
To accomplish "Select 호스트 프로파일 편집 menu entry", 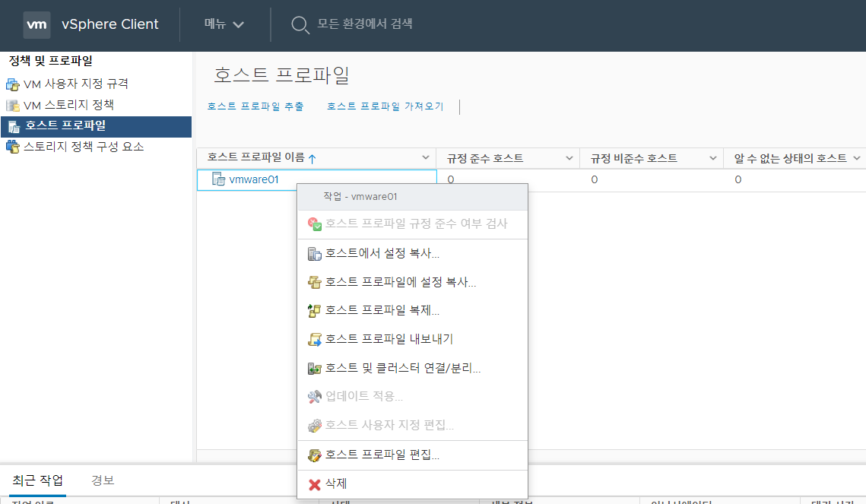I will (382, 454).
